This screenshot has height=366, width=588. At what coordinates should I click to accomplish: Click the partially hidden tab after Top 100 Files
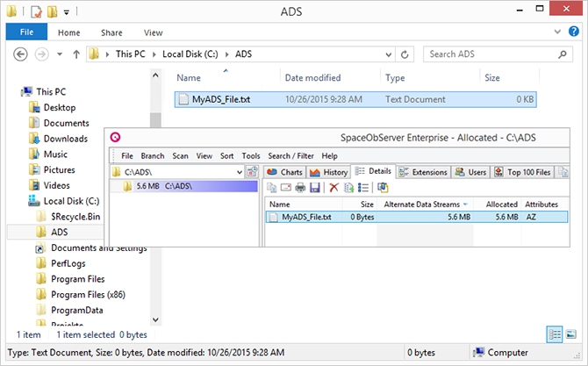tap(563, 172)
